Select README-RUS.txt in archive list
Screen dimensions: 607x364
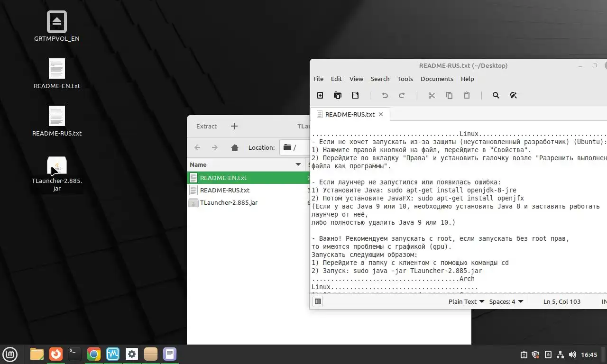click(x=248, y=190)
